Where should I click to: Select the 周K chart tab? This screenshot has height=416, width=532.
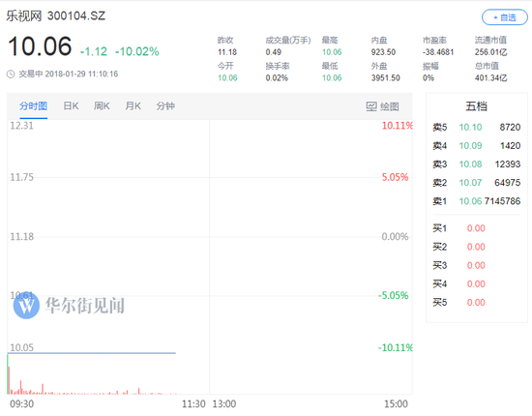pyautogui.click(x=102, y=106)
